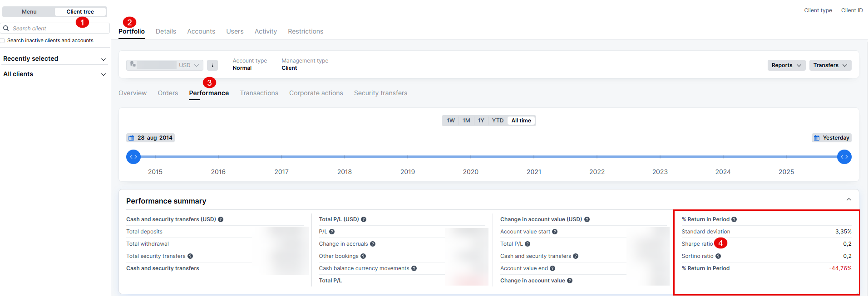Click help icon next to Total P/L (USD)
Viewport: 868px width, 296px height.
(x=364, y=219)
